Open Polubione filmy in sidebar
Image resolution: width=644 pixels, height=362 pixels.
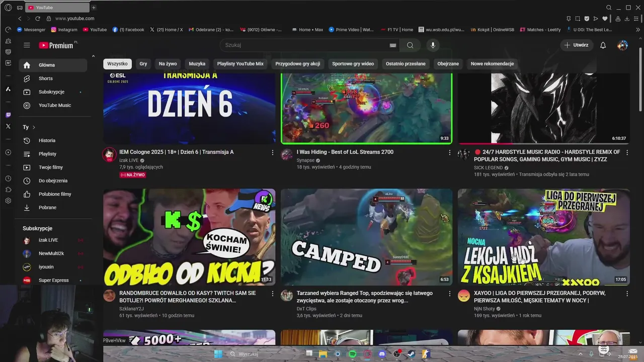53,194
